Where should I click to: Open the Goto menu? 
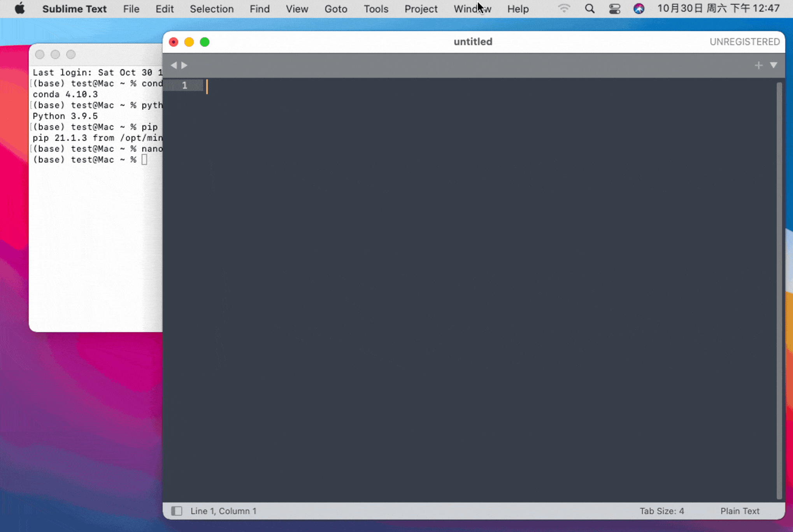click(x=335, y=9)
